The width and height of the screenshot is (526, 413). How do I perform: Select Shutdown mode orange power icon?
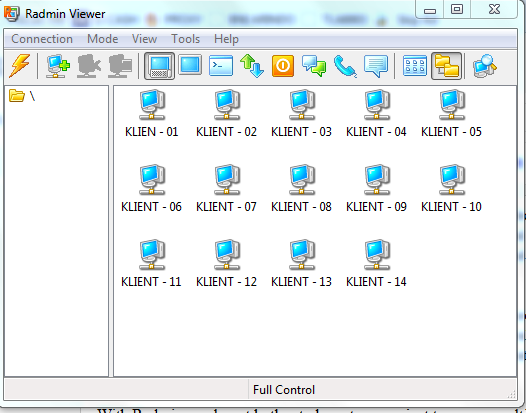tap(283, 66)
